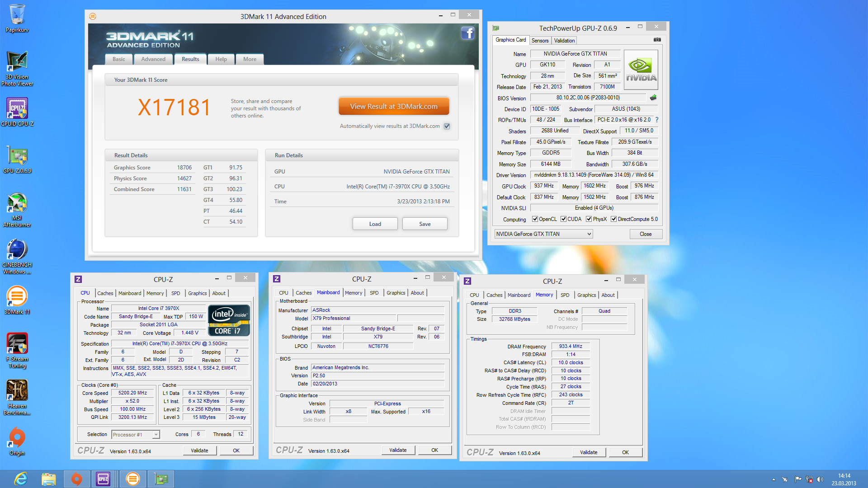Open GPU-Z.0.6.9 desktop shortcut

point(17,160)
